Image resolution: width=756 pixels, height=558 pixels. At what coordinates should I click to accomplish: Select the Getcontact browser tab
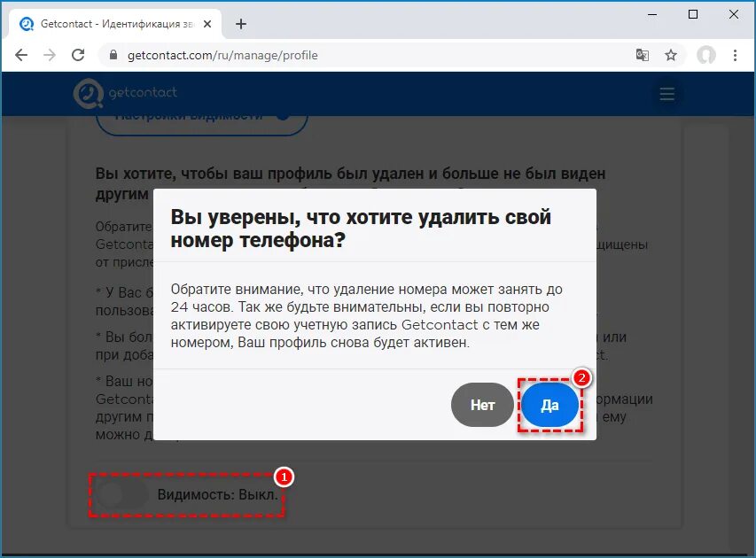114,24
